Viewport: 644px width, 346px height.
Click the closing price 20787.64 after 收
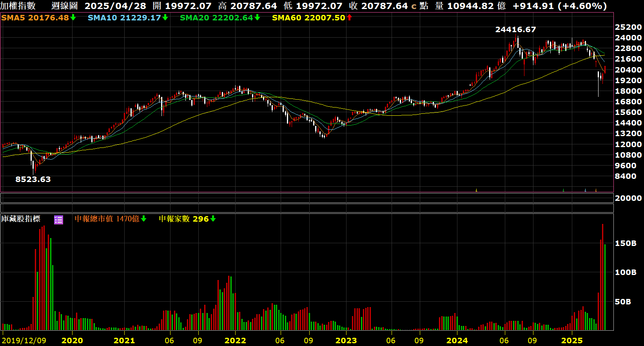(x=385, y=6)
